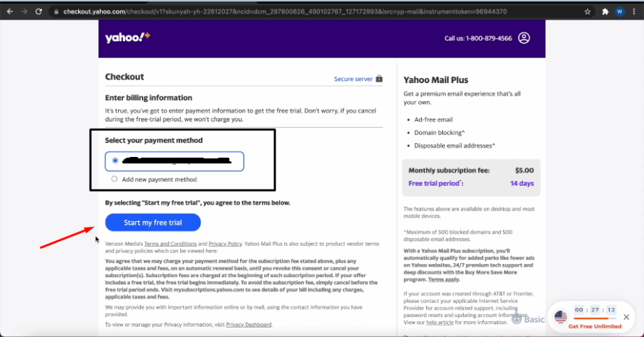
Task: Open the browser extensions puzzle icon
Action: pos(605,12)
